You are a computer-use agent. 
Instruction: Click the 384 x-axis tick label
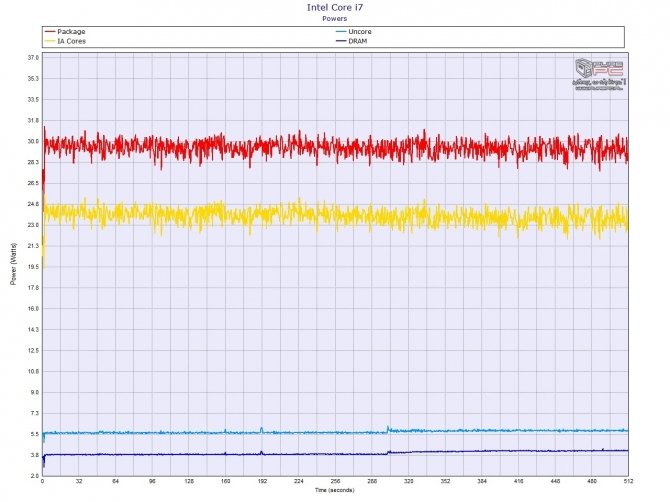tap(482, 481)
